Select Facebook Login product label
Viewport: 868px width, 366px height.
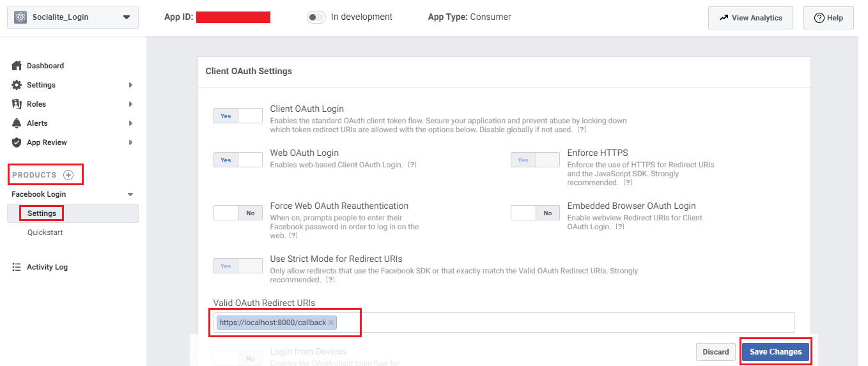pyautogui.click(x=38, y=194)
